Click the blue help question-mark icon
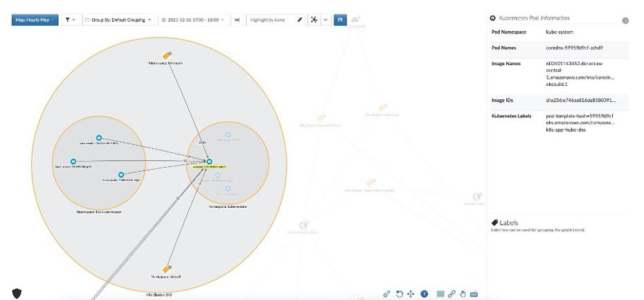644x300 pixels. [424, 294]
